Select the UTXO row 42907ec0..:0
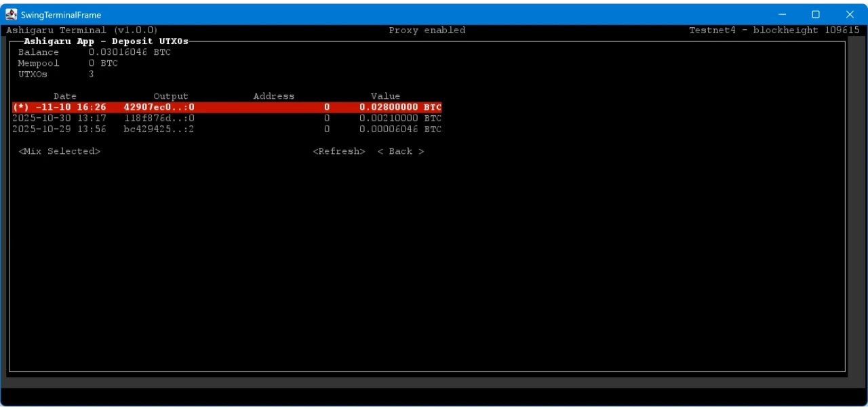 point(227,107)
